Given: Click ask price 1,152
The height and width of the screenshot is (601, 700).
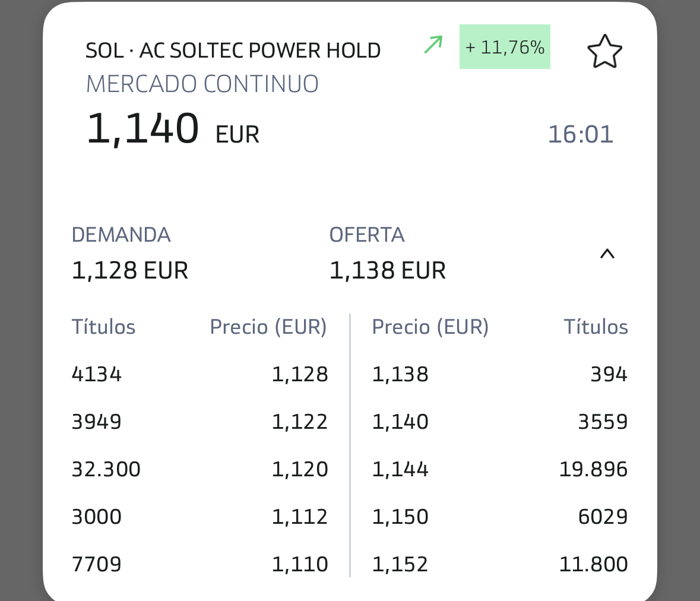Looking at the screenshot, I should pyautogui.click(x=400, y=564).
